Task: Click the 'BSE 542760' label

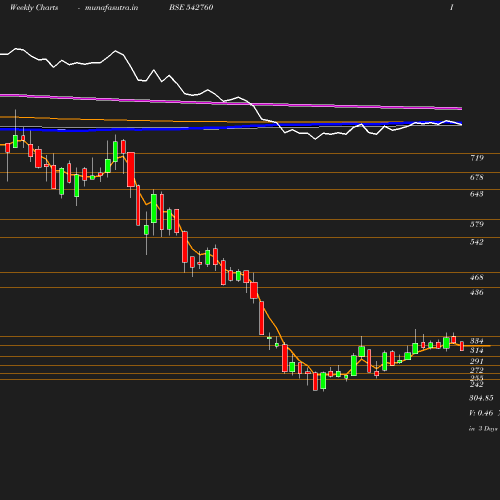Action: pyautogui.click(x=191, y=7)
